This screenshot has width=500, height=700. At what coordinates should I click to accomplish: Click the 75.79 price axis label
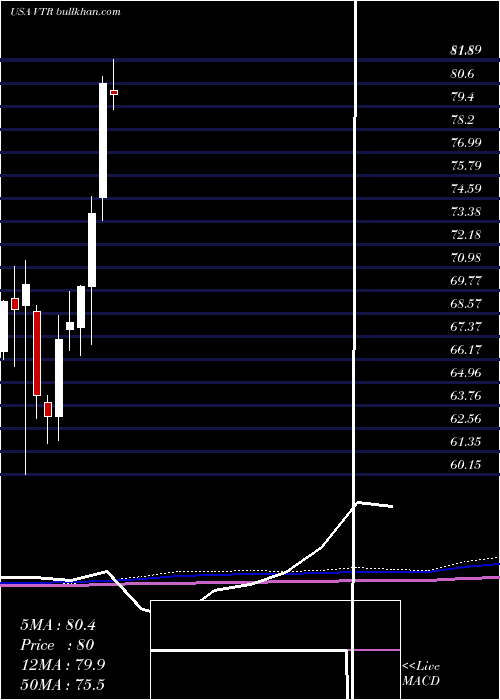(x=466, y=166)
